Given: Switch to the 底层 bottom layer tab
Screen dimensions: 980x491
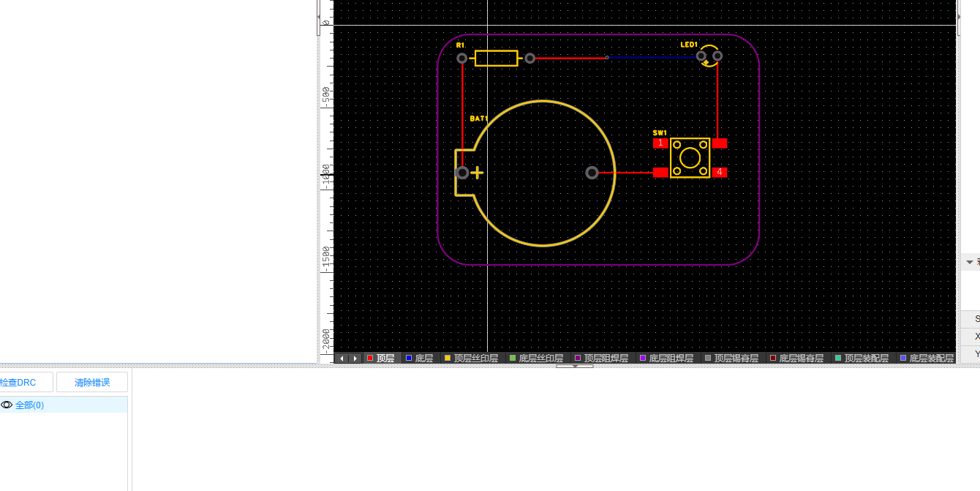Looking at the screenshot, I should coord(420,358).
